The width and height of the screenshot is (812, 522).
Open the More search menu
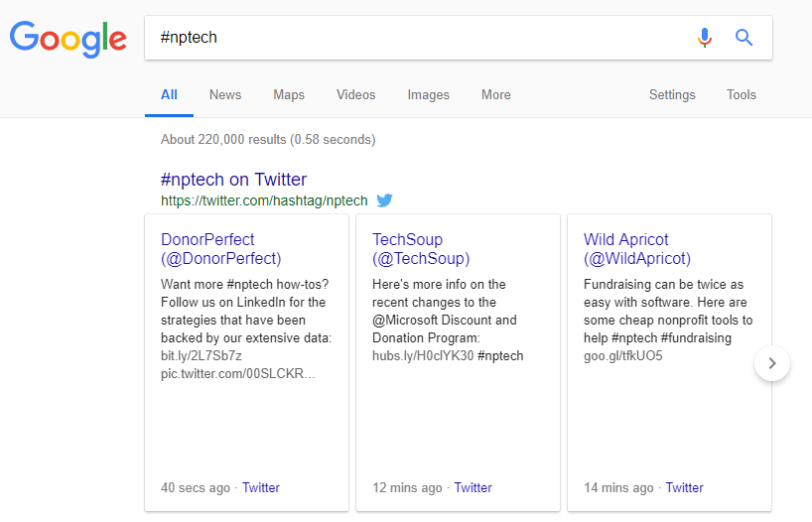click(x=496, y=94)
